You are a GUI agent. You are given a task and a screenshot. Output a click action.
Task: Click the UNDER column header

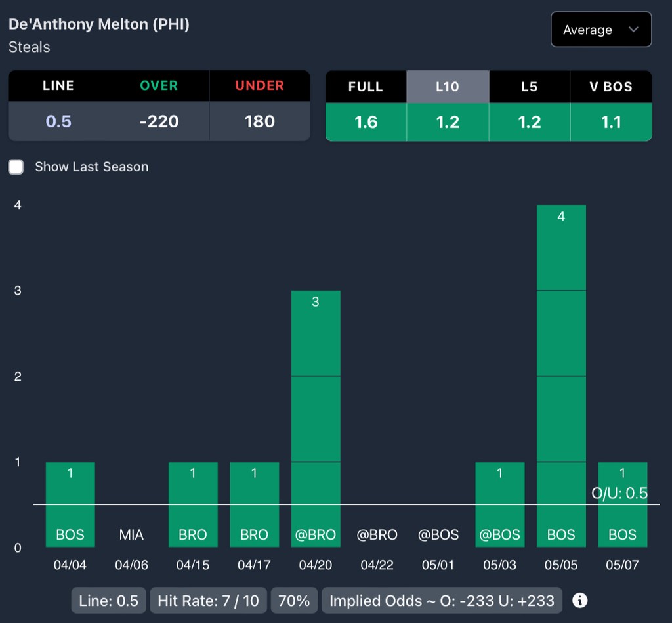(x=260, y=85)
